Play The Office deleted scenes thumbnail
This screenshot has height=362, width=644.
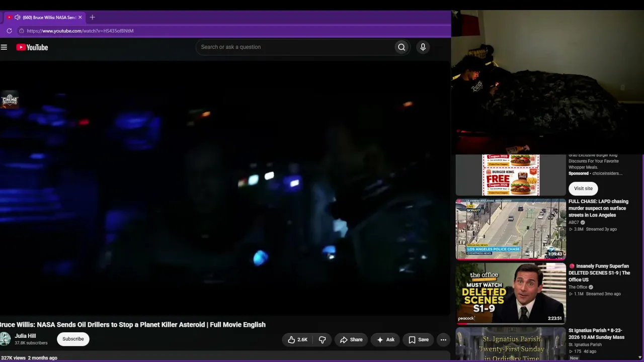coord(511,293)
